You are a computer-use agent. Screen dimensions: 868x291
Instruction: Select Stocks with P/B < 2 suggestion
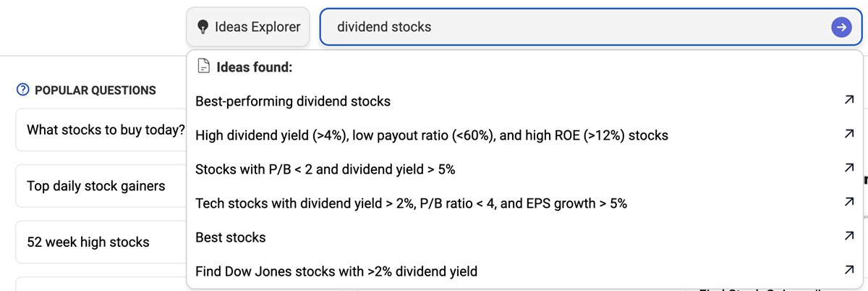[x=325, y=169]
